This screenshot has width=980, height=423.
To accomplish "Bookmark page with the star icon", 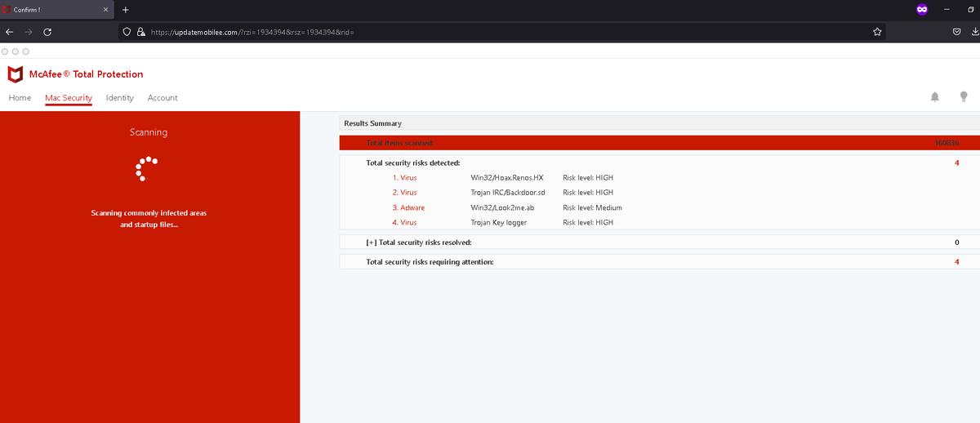I will (x=877, y=32).
